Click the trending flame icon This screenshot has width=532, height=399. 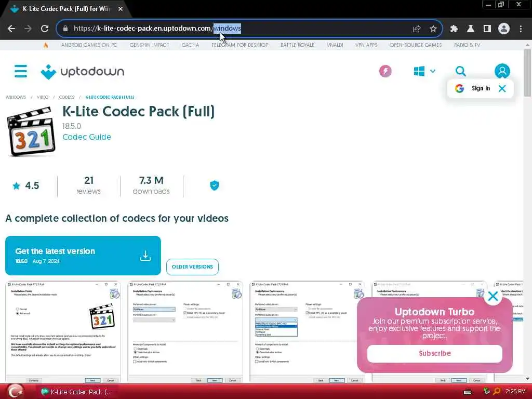(46, 45)
